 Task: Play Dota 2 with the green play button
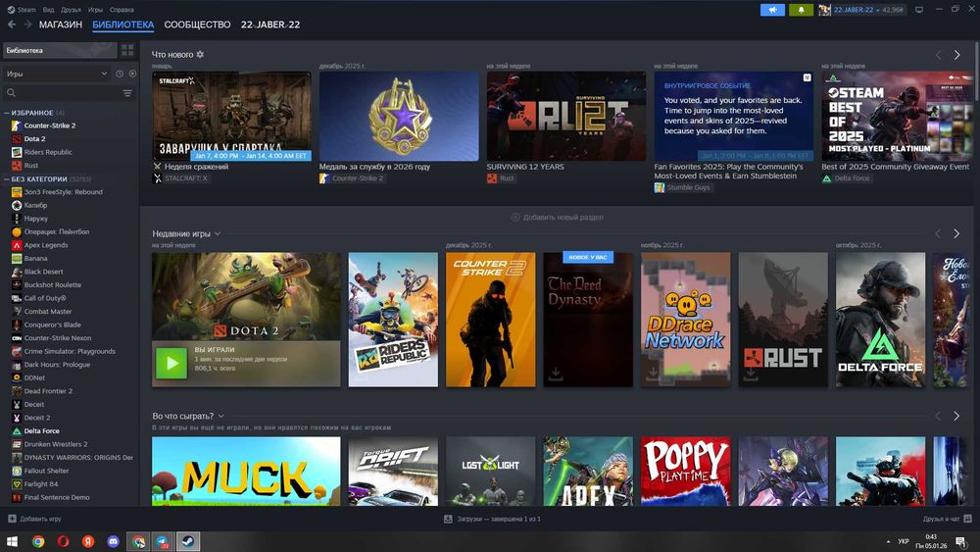pos(171,363)
